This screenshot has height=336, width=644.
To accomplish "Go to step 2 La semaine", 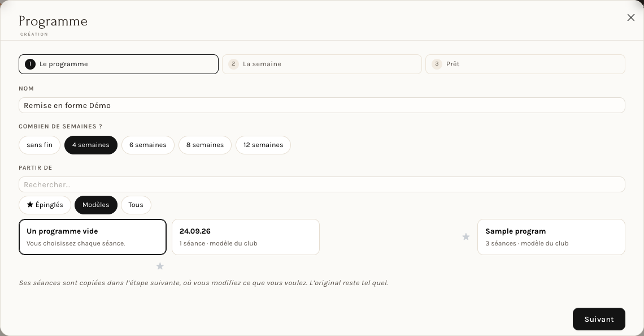I will point(322,64).
